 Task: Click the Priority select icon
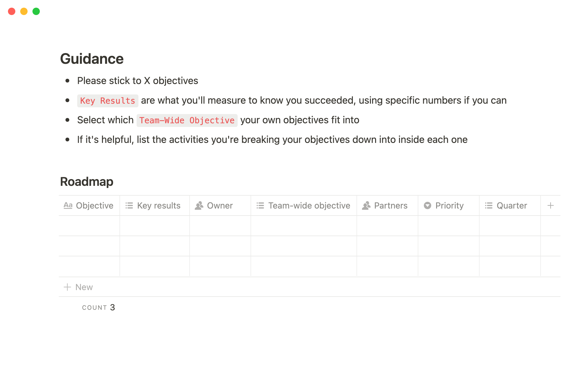pos(428,205)
